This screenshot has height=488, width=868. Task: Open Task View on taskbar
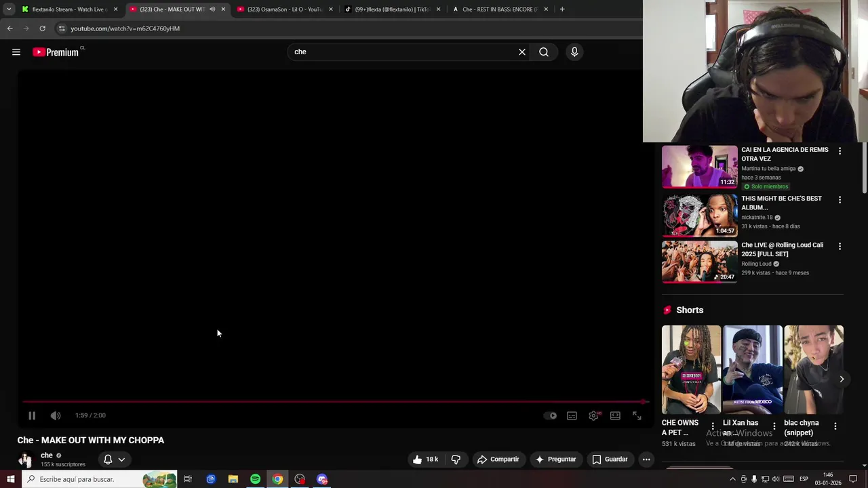click(188, 479)
